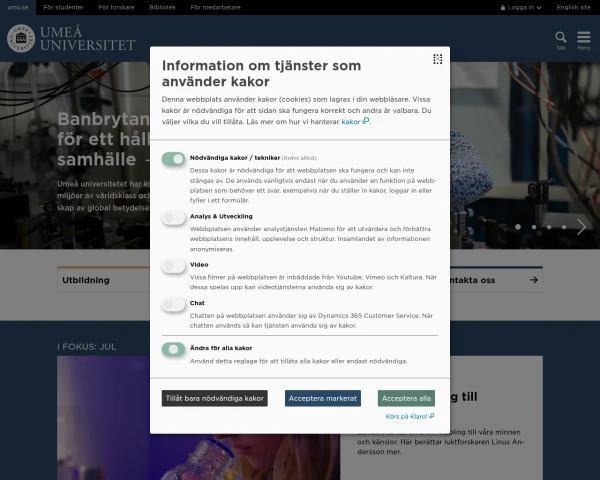The height and width of the screenshot is (480, 600).
Task: Click the 'Analys & Utveckling' label text
Action: (x=221, y=216)
